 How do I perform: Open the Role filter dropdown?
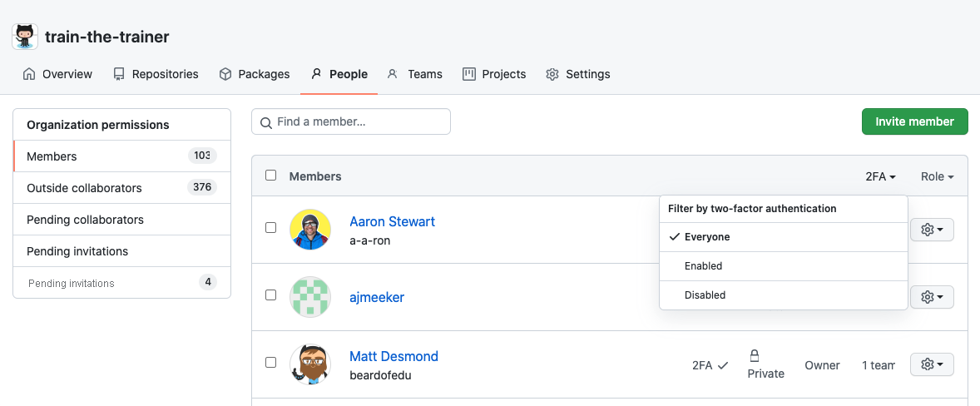[937, 176]
